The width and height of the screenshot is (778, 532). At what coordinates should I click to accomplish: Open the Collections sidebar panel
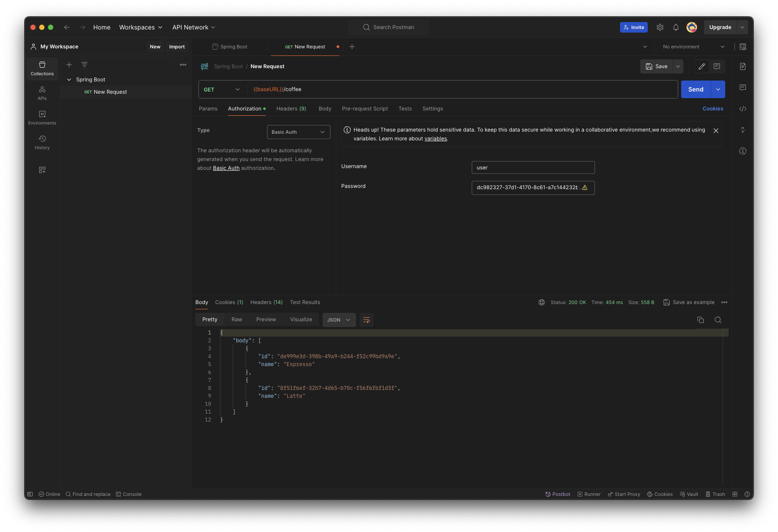click(x=42, y=69)
